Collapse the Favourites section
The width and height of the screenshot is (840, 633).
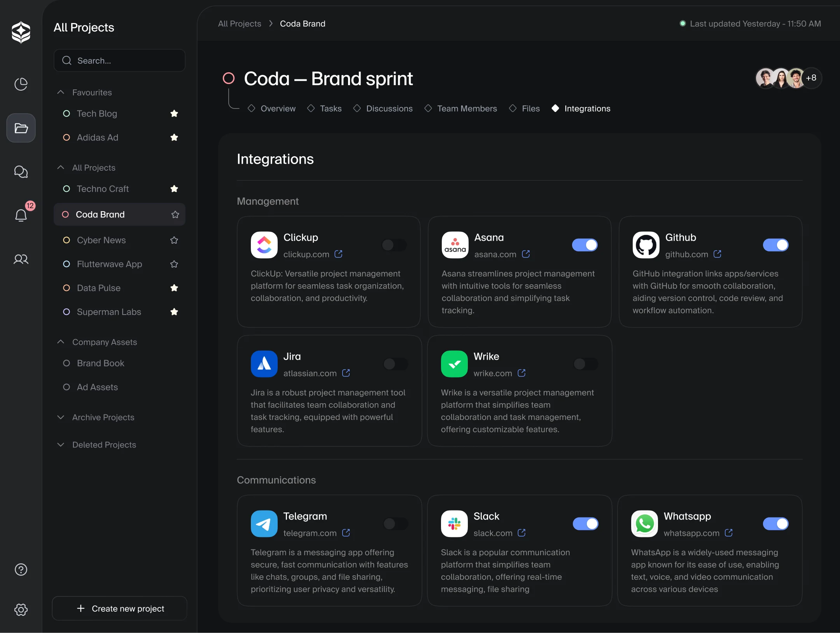point(61,92)
